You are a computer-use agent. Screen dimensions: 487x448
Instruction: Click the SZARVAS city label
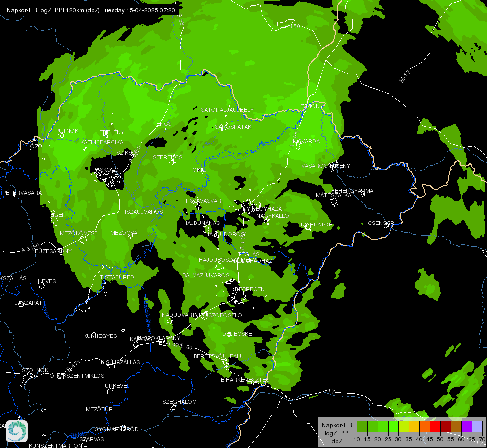click(92, 439)
